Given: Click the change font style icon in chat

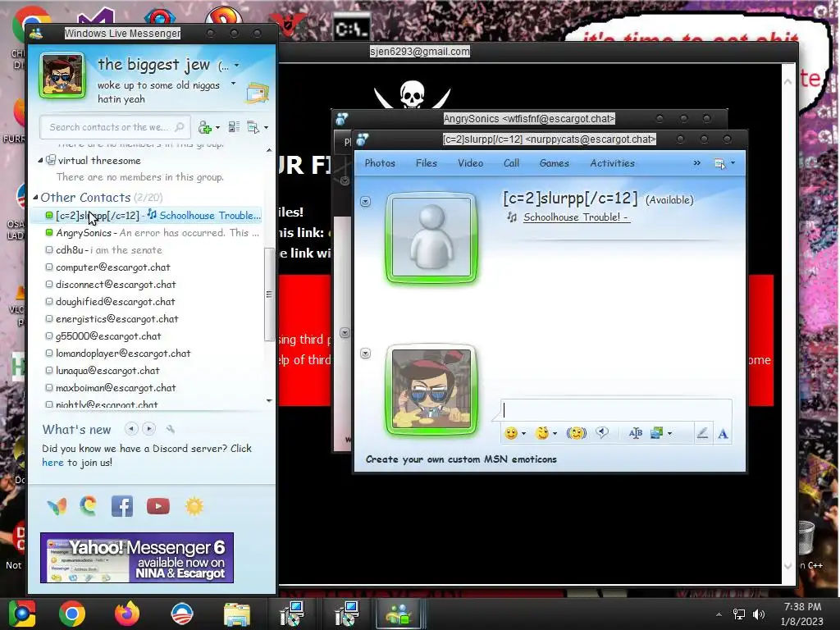Looking at the screenshot, I should tap(636, 433).
